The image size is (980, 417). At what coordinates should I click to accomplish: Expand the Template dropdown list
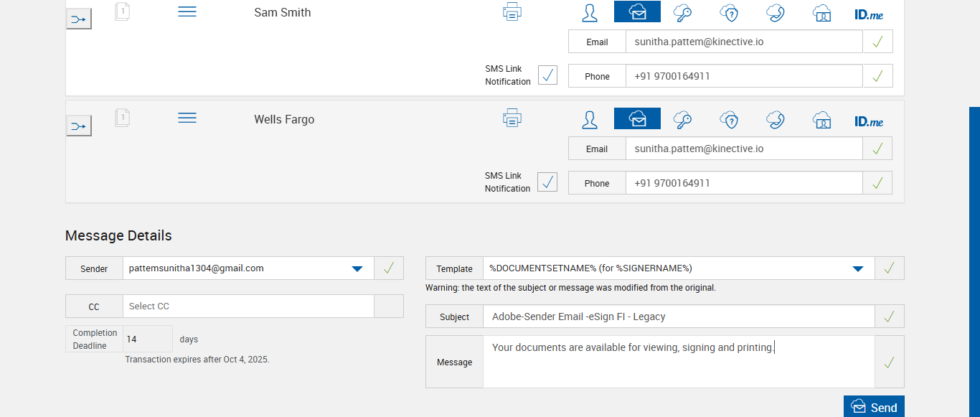(x=857, y=268)
